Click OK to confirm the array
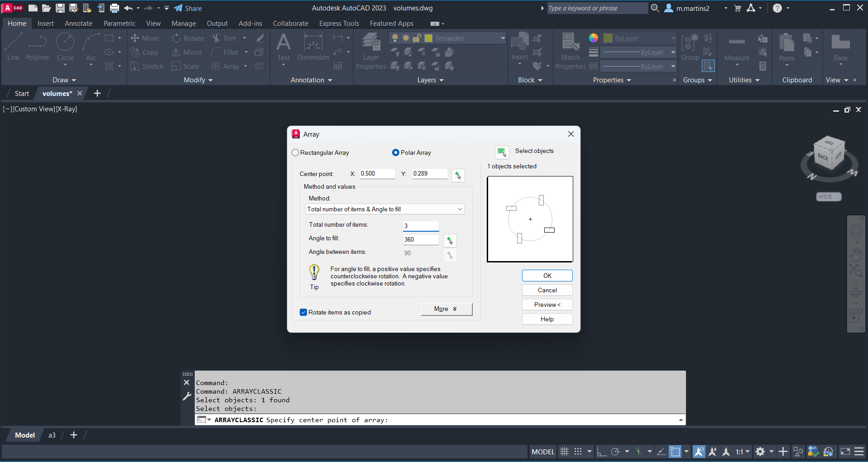The width and height of the screenshot is (868, 462). click(547, 276)
